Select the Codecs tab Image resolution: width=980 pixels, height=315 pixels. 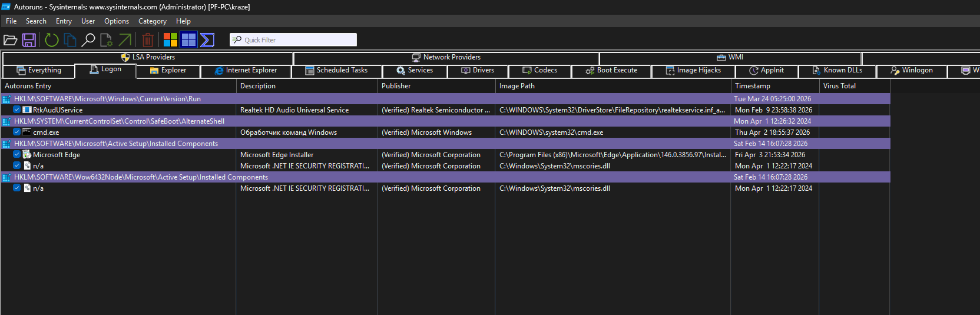540,71
